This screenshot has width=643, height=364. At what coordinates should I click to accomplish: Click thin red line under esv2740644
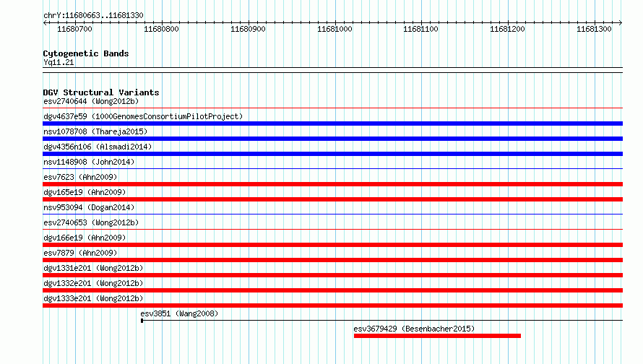pyautogui.click(x=332, y=108)
